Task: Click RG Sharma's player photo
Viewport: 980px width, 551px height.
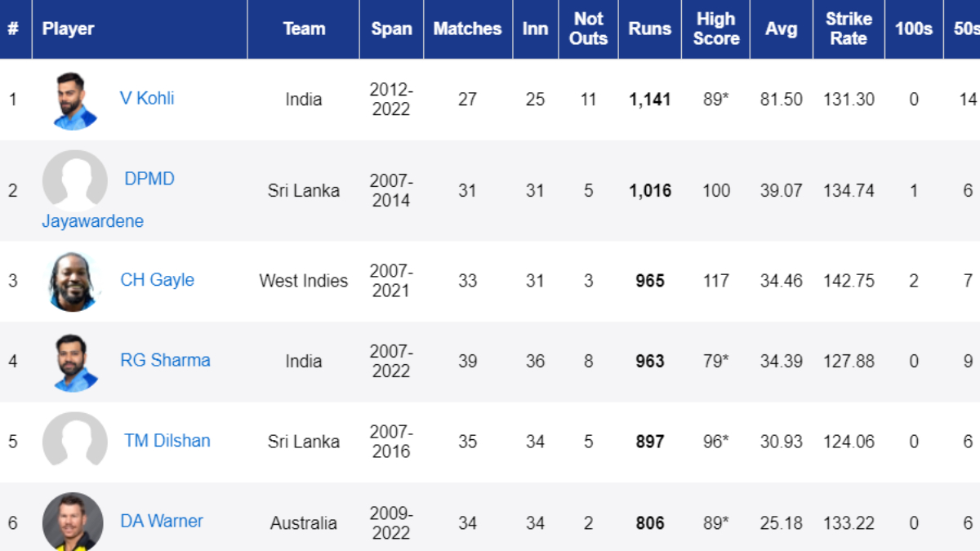Action: 75,362
